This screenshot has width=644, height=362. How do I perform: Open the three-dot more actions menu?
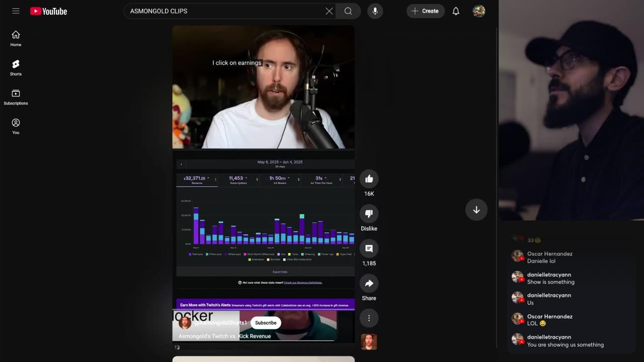tap(369, 318)
